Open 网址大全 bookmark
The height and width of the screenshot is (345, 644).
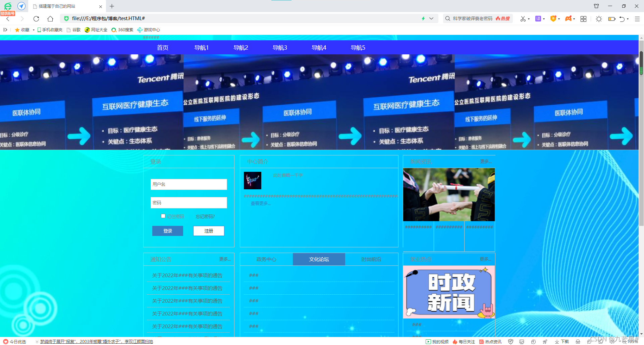(x=96, y=30)
